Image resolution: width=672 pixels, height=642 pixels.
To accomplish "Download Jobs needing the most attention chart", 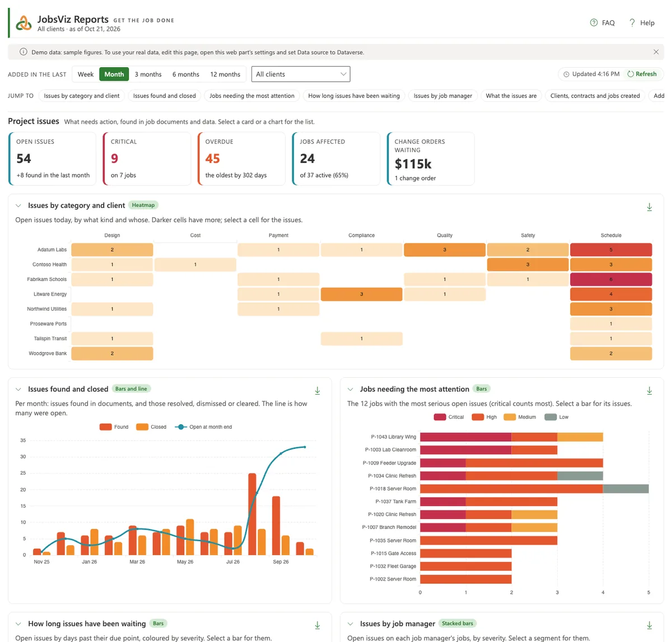I will click(x=650, y=391).
